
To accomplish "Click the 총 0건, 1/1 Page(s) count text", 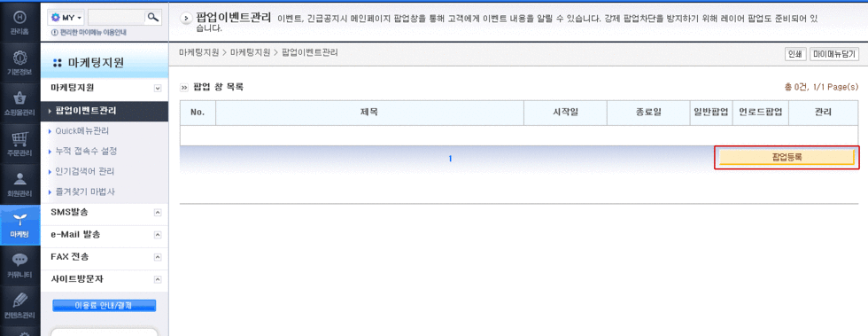I will [822, 87].
